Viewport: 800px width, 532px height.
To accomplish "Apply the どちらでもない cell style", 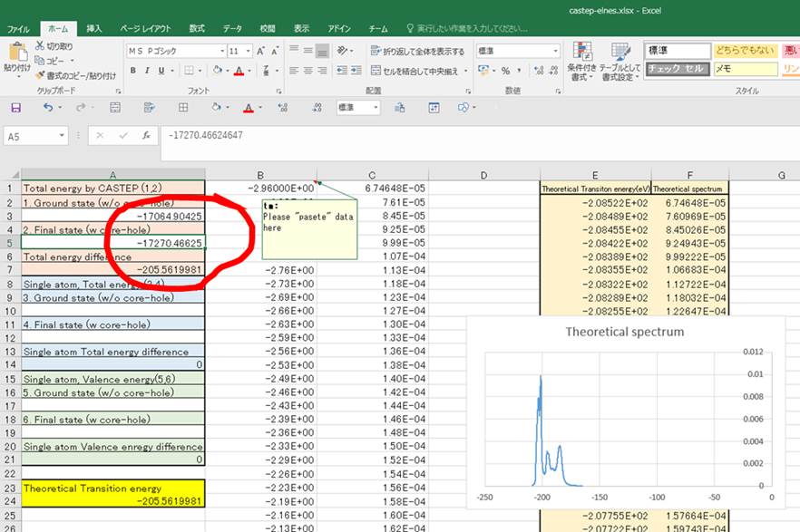I will [746, 51].
